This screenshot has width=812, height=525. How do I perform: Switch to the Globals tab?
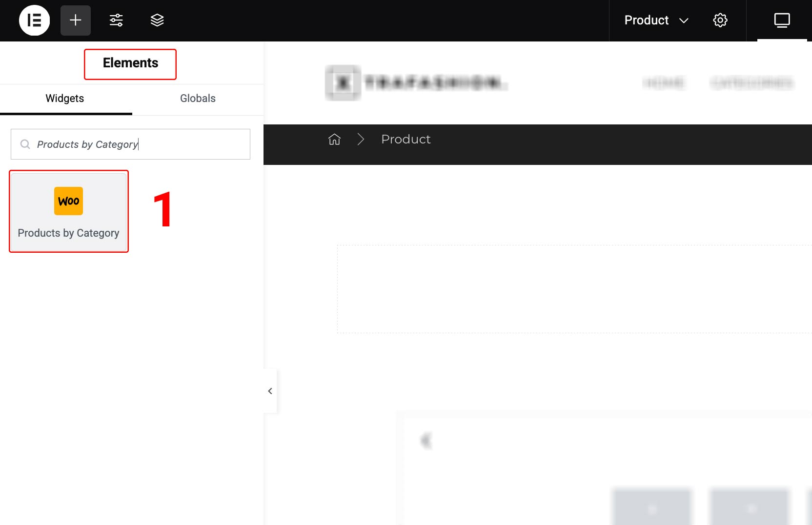pyautogui.click(x=198, y=99)
